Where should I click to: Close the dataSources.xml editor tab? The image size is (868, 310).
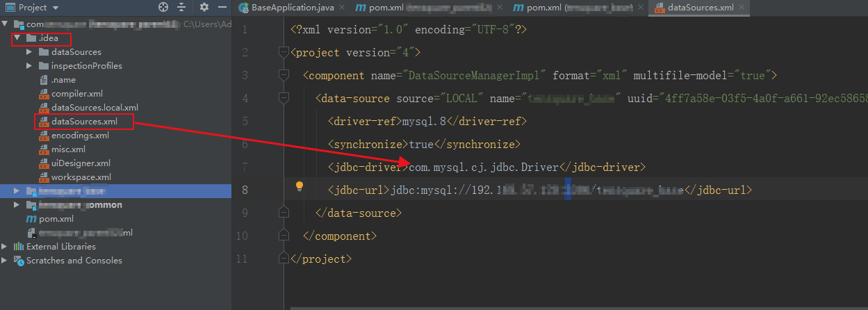(x=743, y=8)
